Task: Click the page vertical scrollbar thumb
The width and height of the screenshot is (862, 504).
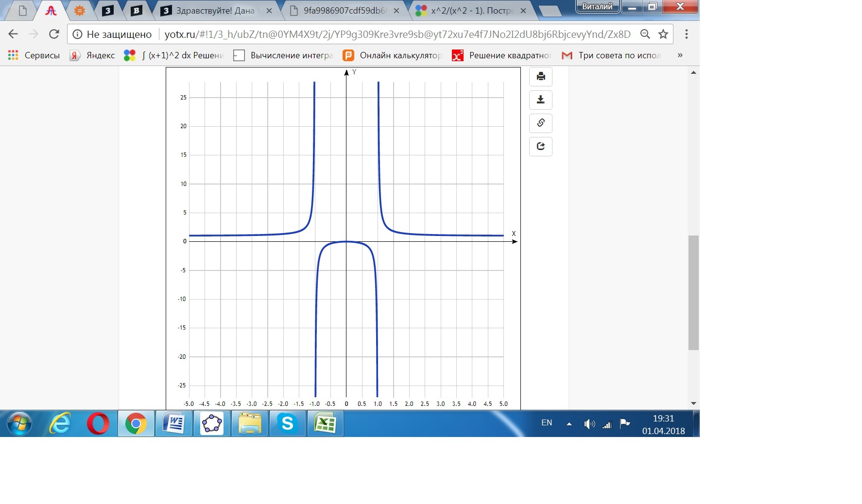Action: pyautogui.click(x=693, y=292)
